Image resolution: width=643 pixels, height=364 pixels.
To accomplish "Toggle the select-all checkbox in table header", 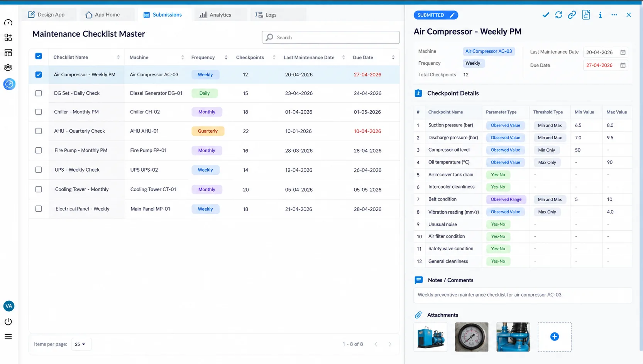I will coord(39,56).
